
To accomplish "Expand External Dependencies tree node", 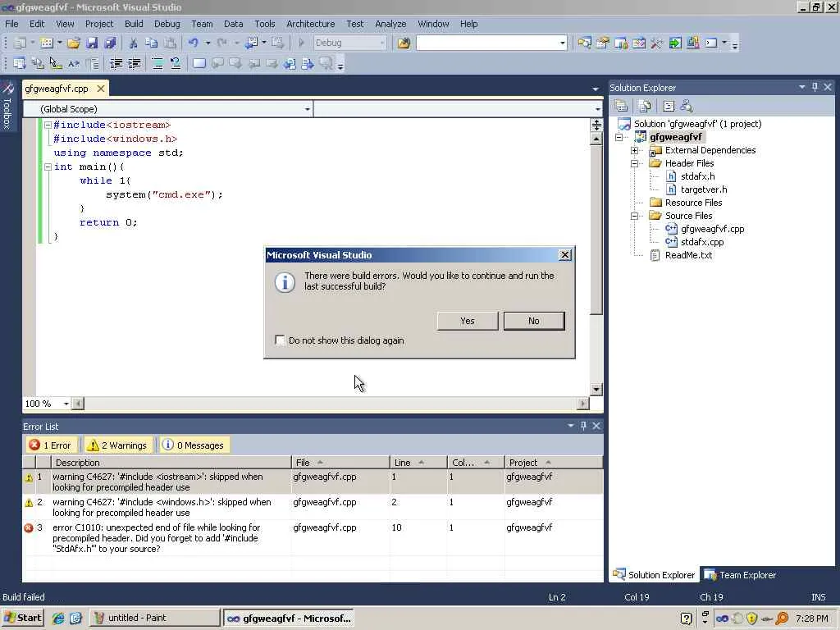I will [634, 151].
